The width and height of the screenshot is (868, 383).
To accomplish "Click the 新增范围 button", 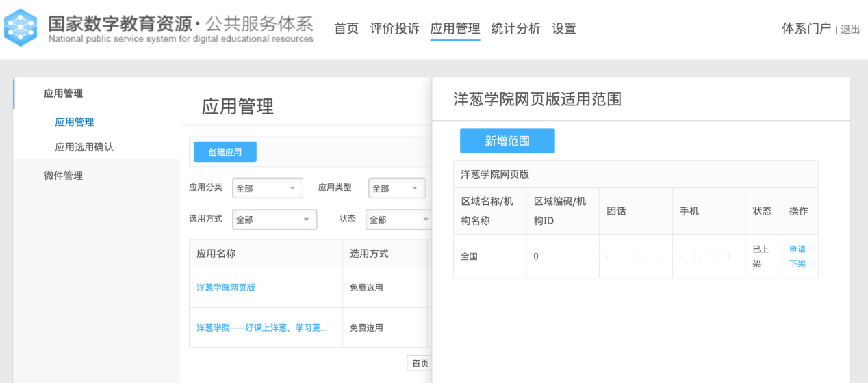I will [x=507, y=141].
